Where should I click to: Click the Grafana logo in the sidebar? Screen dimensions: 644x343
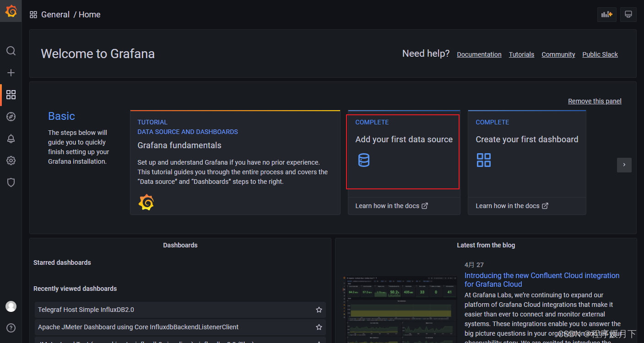tap(11, 11)
